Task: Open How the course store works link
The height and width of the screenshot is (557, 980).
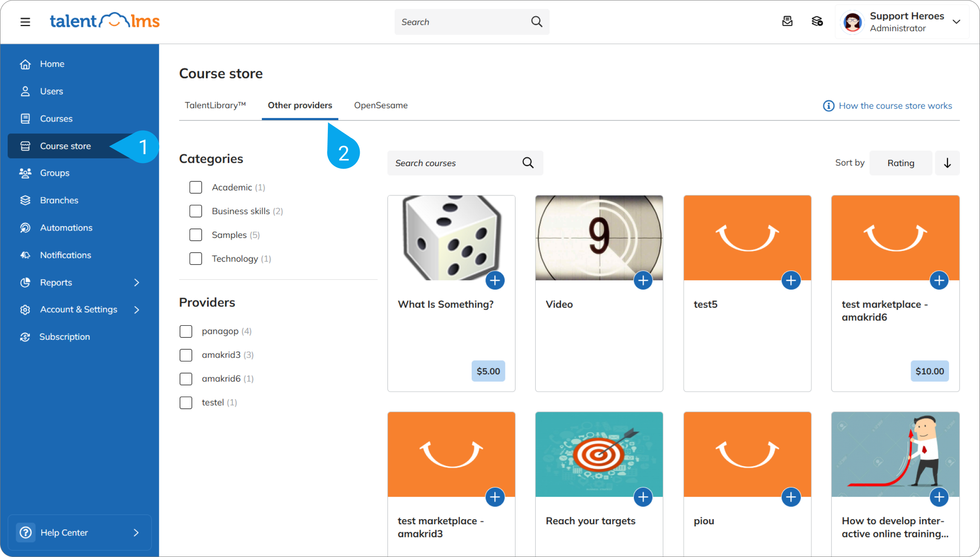Action: pos(888,106)
